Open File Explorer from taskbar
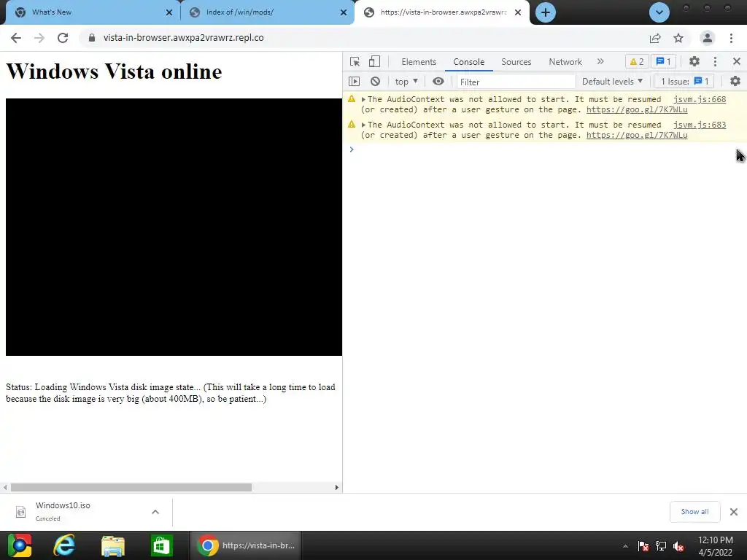The height and width of the screenshot is (560, 747). (113, 545)
